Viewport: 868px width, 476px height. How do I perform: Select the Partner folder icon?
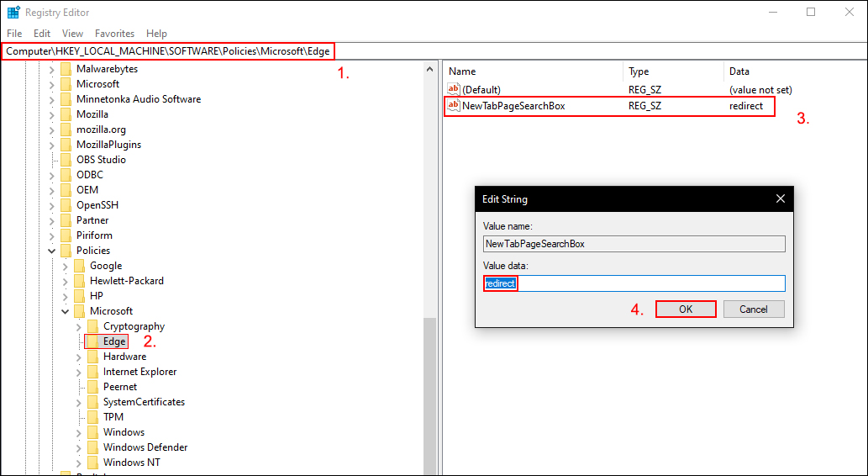66,220
